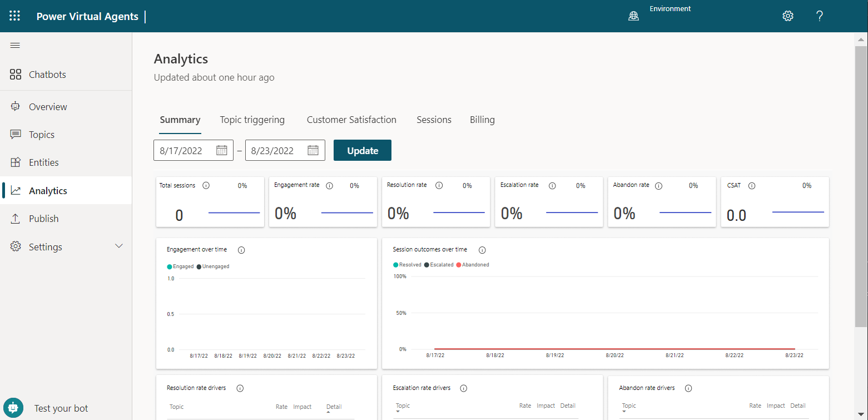
Task: Click the Test your bot robot icon
Action: click(x=13, y=408)
